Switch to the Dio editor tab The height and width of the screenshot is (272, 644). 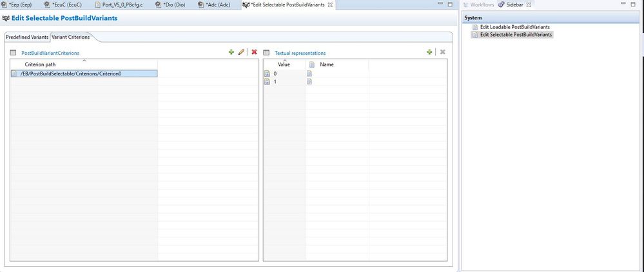coord(170,5)
